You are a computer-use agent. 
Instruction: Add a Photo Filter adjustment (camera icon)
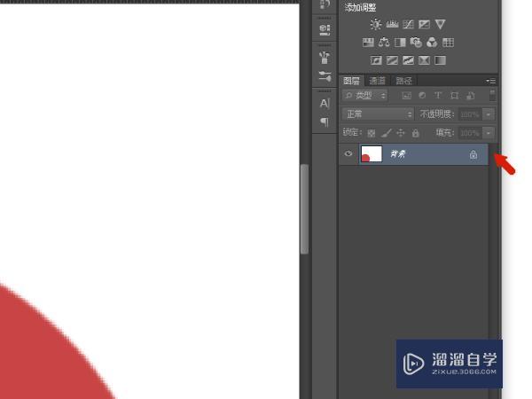[x=416, y=43]
